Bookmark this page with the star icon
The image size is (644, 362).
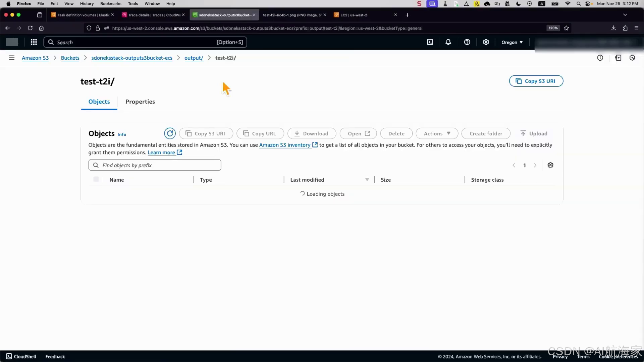(567, 28)
